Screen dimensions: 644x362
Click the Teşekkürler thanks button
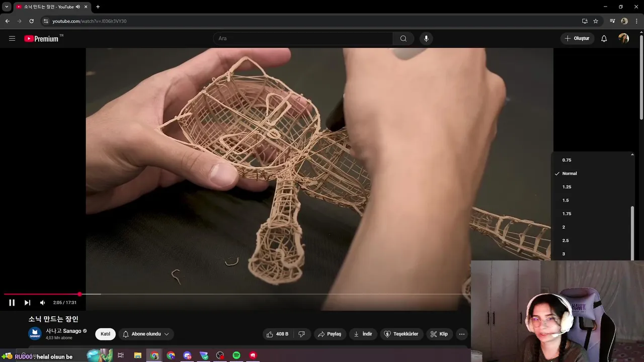pos(401,334)
